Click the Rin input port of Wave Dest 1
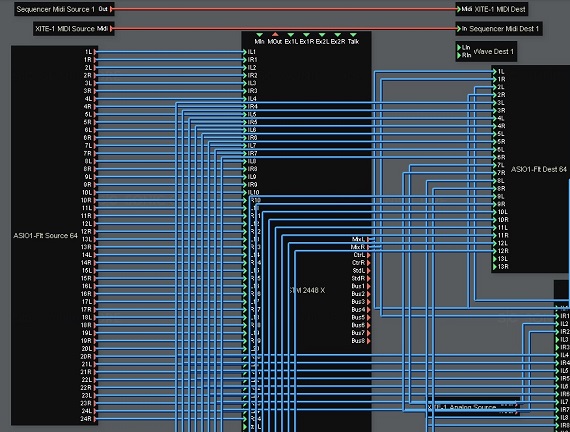570x432 pixels. (459, 55)
